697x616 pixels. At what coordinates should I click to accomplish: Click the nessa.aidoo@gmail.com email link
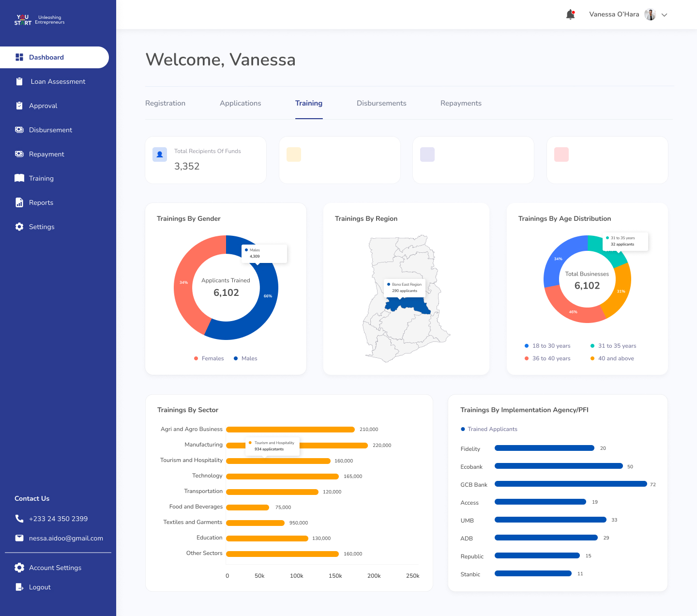tap(66, 538)
